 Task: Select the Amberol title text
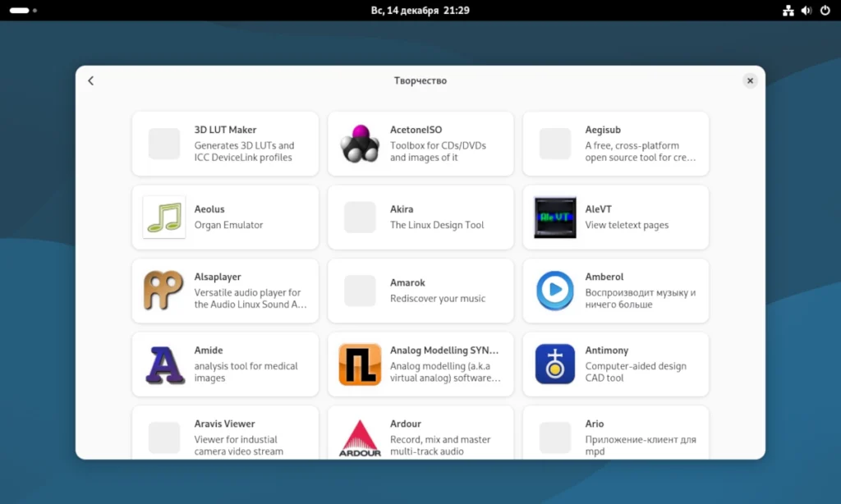(x=604, y=277)
